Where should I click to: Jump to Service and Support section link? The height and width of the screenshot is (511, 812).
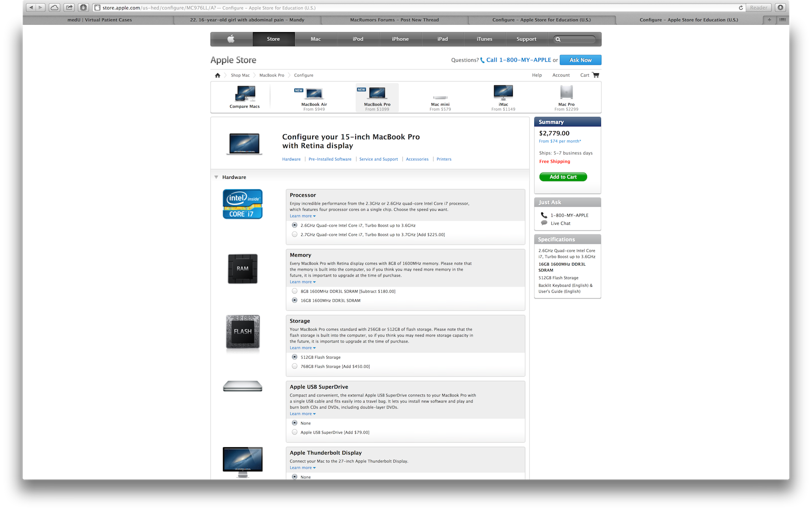pos(379,159)
